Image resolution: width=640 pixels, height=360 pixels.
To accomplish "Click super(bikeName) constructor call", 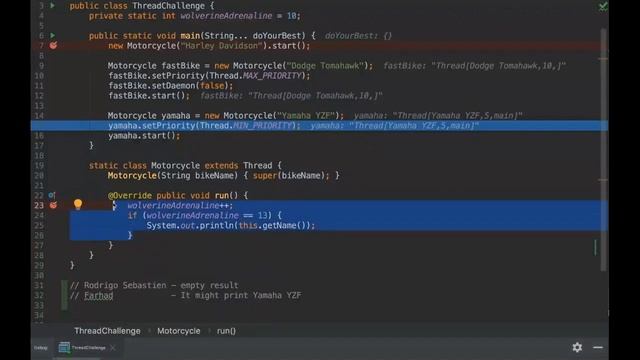I will point(291,176).
